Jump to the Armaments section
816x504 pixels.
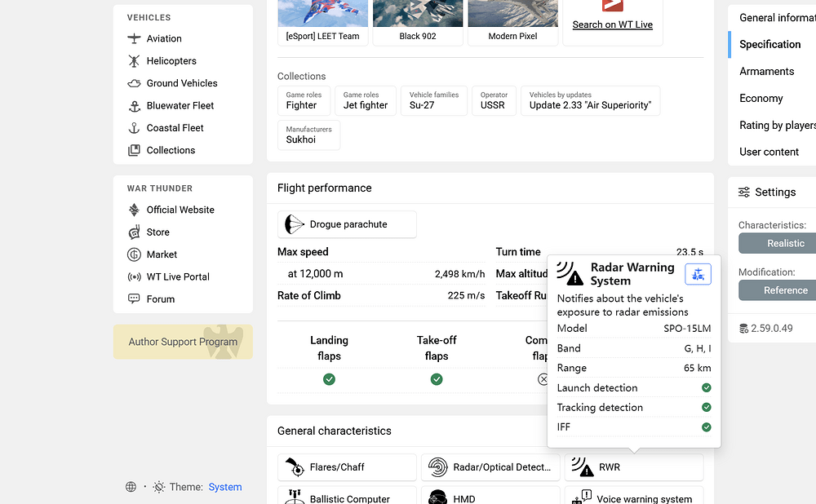[766, 71]
